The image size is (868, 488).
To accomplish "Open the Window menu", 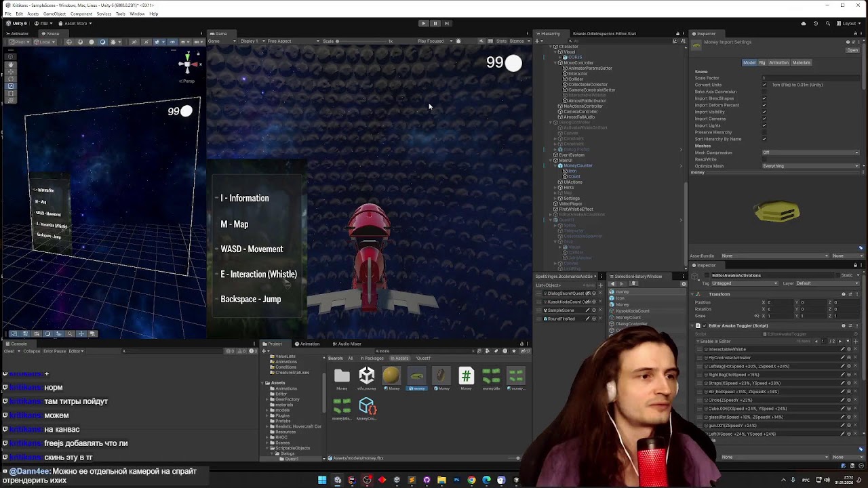I will click(x=137, y=14).
